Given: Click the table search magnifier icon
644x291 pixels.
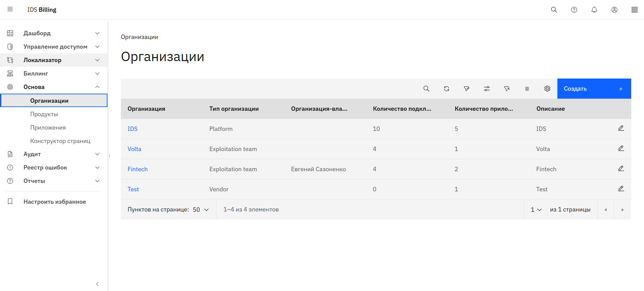Looking at the screenshot, I should tap(426, 89).
